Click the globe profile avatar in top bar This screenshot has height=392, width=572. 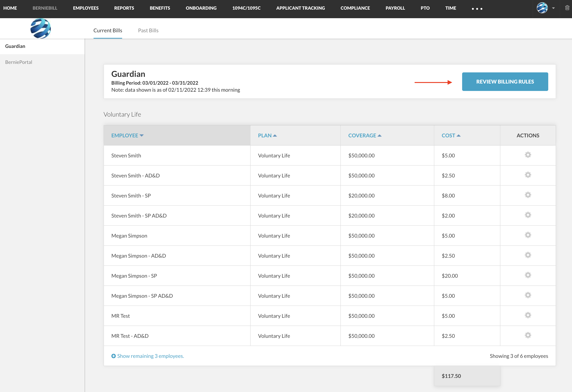click(542, 8)
